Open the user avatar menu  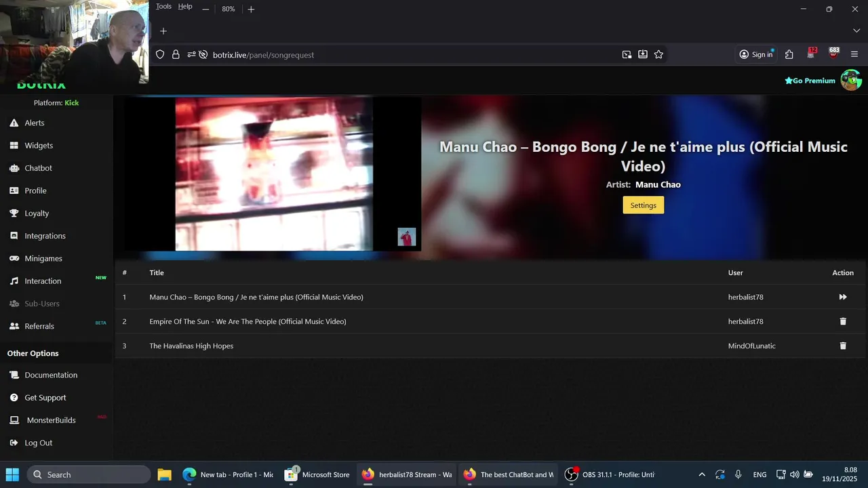click(851, 80)
